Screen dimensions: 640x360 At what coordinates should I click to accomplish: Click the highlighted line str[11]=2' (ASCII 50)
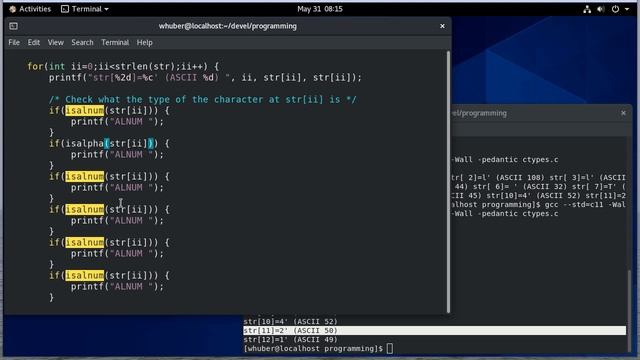[x=434, y=331]
